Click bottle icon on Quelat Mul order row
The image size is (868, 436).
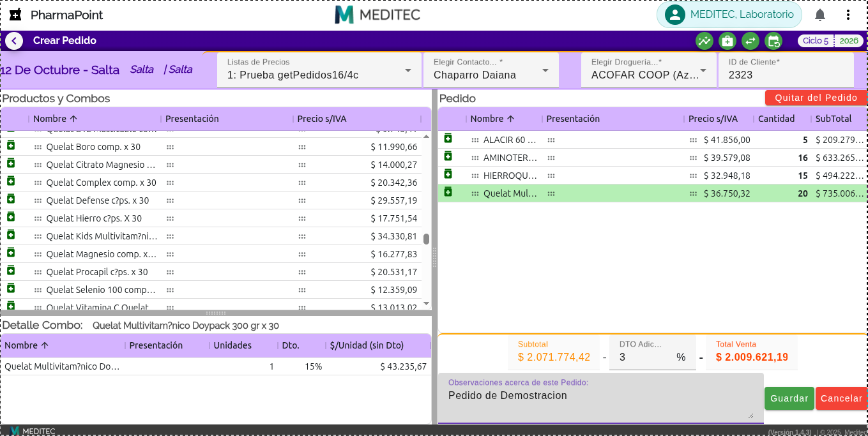[x=448, y=192]
